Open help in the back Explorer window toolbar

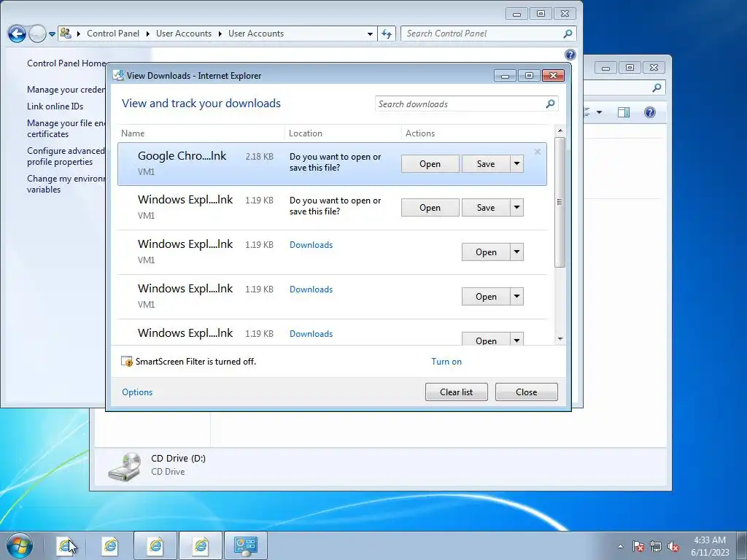pyautogui.click(x=650, y=112)
